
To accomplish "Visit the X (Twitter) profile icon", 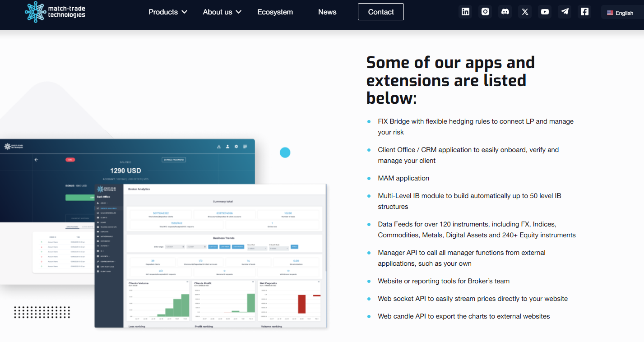I will click(x=525, y=12).
